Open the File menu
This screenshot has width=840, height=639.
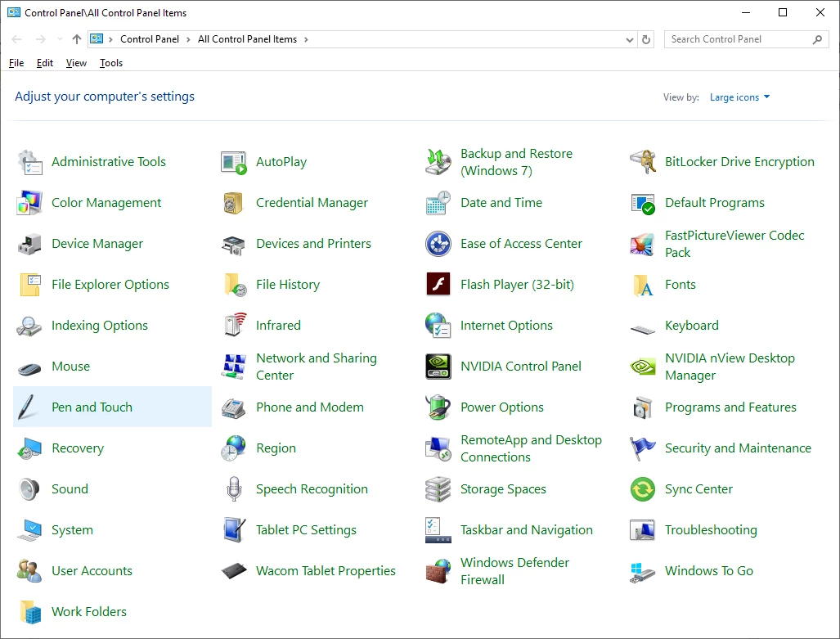16,63
